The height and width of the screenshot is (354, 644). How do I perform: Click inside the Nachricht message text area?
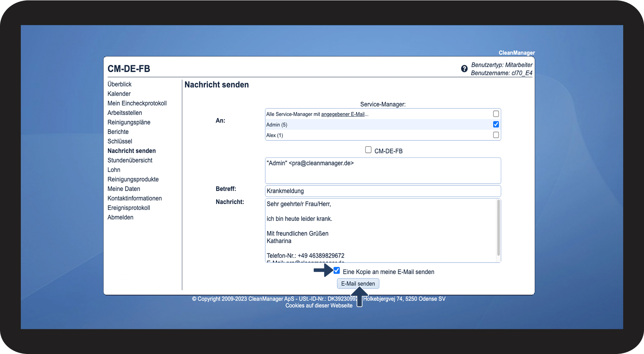point(379,230)
